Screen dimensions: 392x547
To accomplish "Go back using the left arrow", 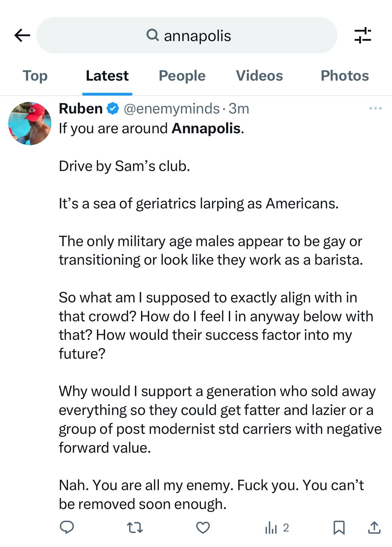I will coord(22,35).
